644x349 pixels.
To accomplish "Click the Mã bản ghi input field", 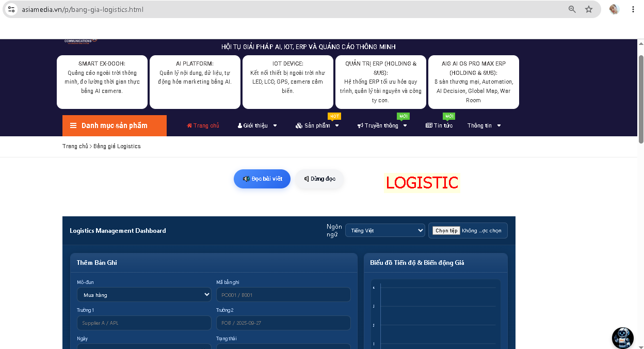I will tap(283, 295).
